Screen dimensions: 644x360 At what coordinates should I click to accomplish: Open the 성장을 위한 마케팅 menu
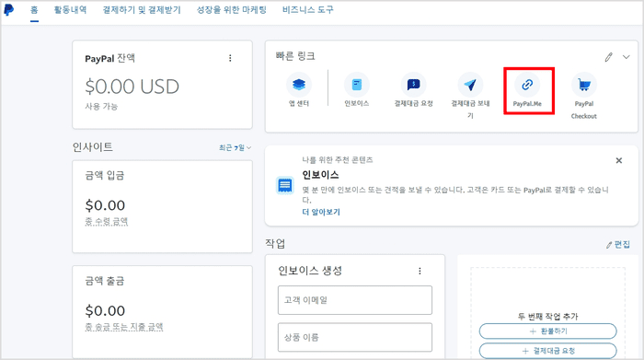click(x=232, y=10)
